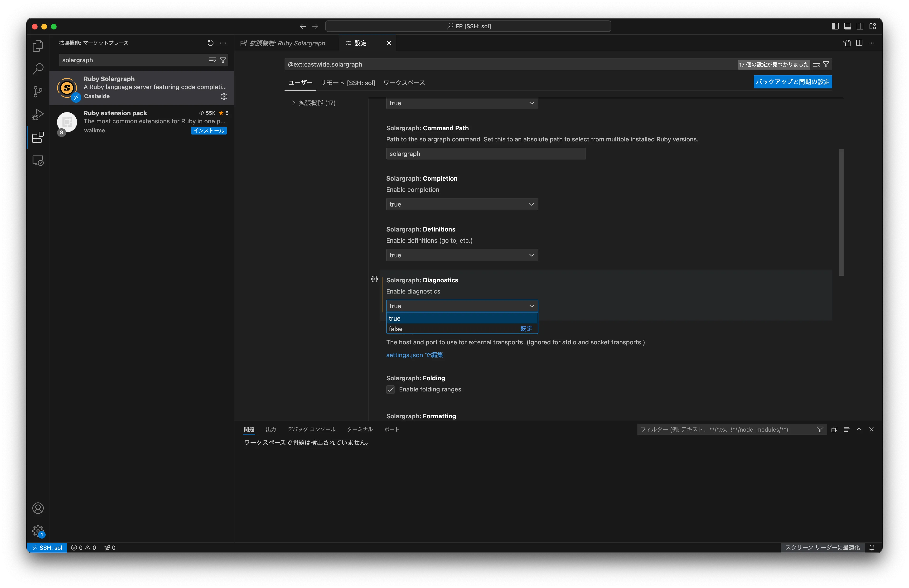Toggle bottom panel layout icon

(x=847, y=26)
